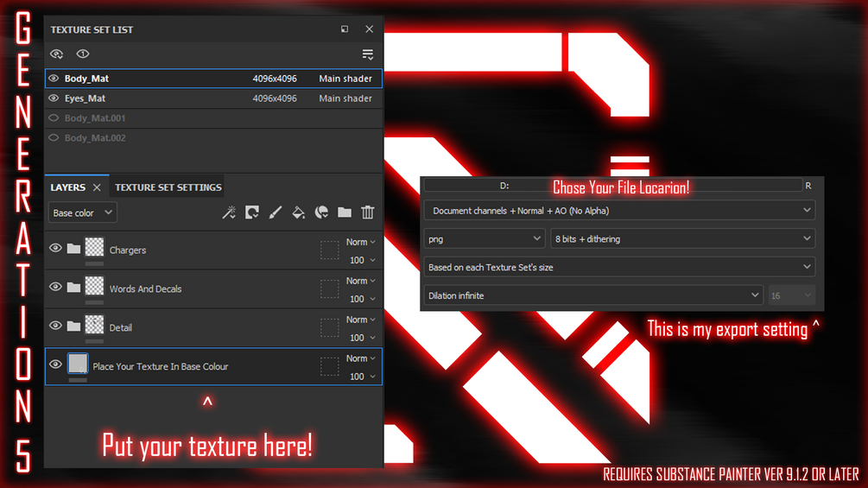Open the 8 bits + dithering dropdown
Screen dimensions: 868x488
click(683, 239)
